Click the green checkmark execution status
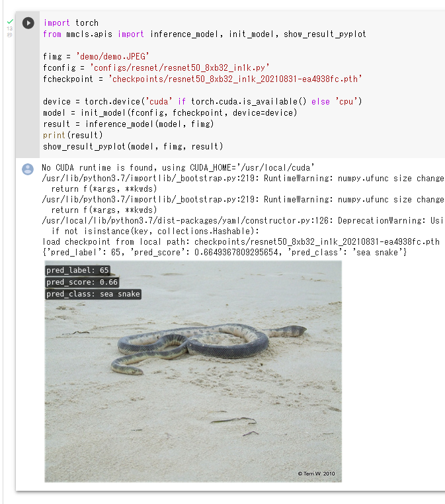The width and height of the screenshot is (445, 504). [x=10, y=22]
